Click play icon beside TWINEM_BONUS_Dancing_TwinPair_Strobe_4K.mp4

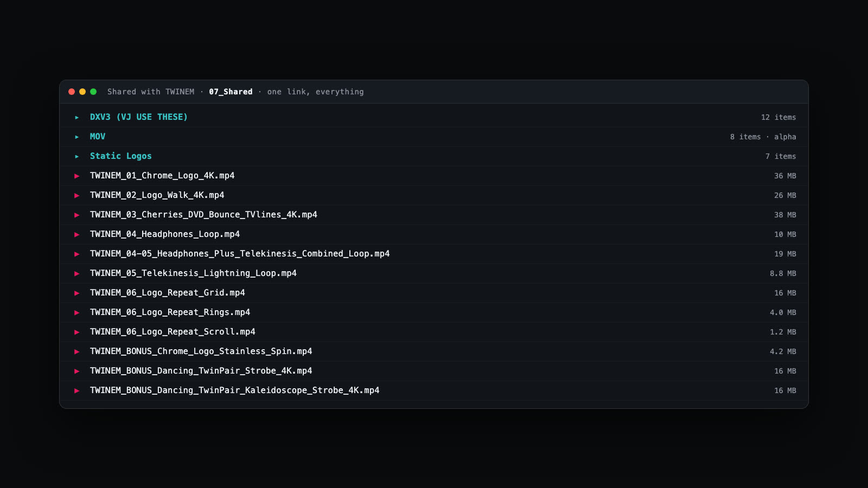pos(77,371)
